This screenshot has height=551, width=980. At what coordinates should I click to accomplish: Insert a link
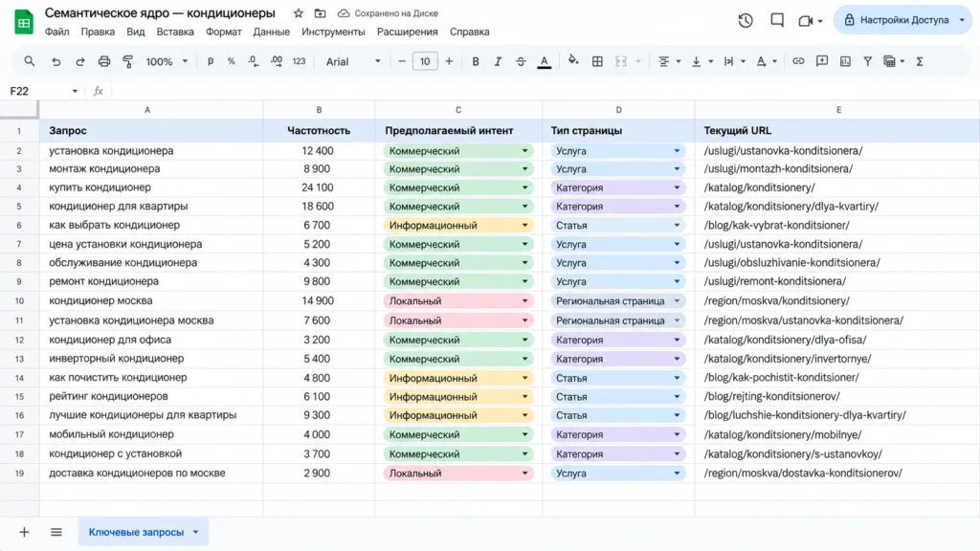798,61
